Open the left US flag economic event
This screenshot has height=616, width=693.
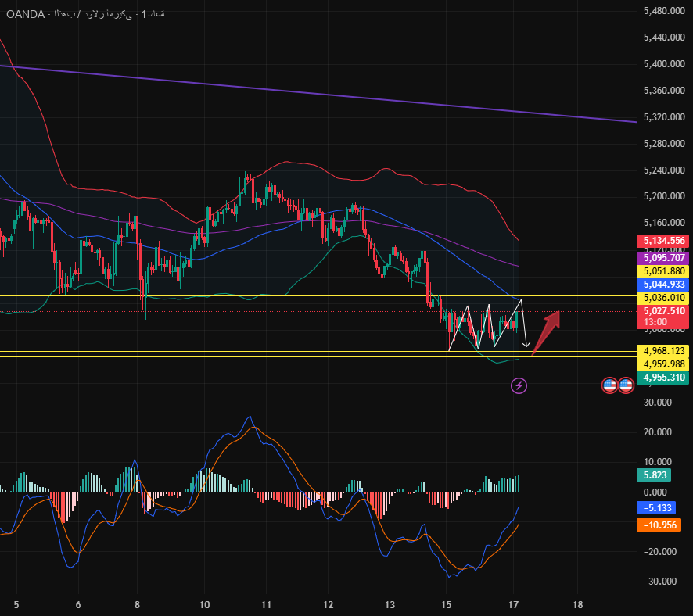pos(609,385)
